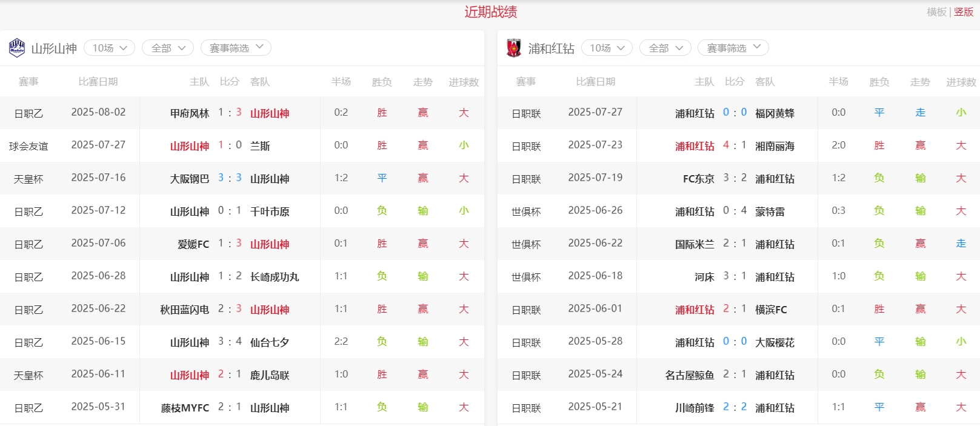980x426 pixels.
Task: Click the 进球数 column header for 山形山神
Action: (x=464, y=82)
